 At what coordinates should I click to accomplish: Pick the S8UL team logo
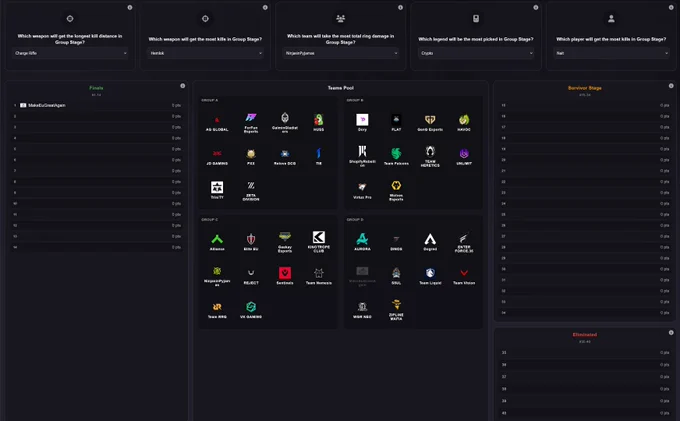[x=396, y=273]
